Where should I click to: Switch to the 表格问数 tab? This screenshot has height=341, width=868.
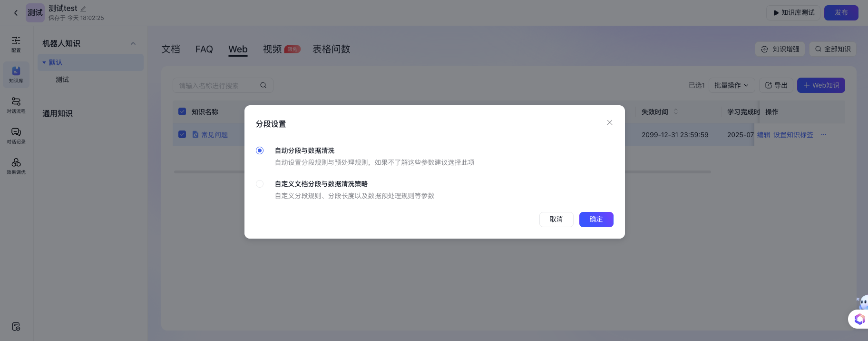pyautogui.click(x=331, y=49)
